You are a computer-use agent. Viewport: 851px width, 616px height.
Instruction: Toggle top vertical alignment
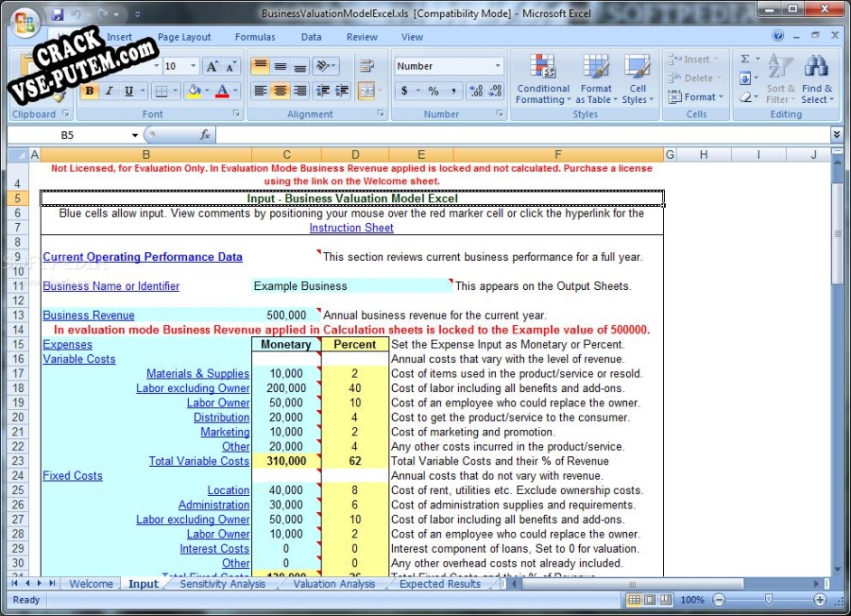click(x=260, y=66)
